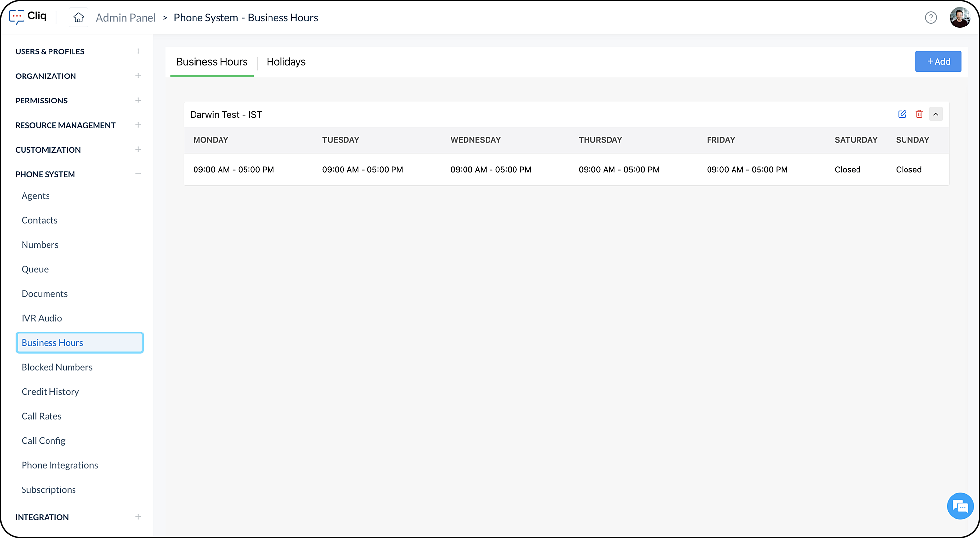The height and width of the screenshot is (538, 980).
Task: Go to the home icon
Action: [78, 18]
